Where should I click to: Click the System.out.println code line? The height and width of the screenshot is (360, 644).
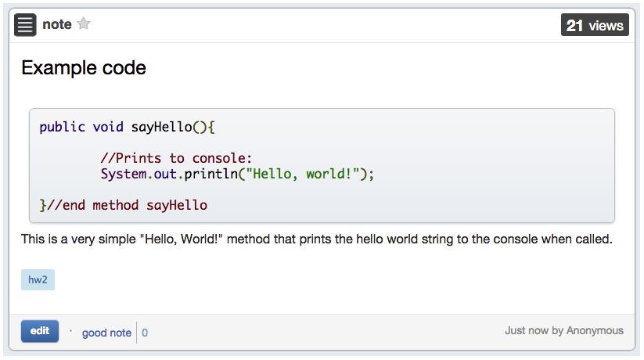click(237, 174)
